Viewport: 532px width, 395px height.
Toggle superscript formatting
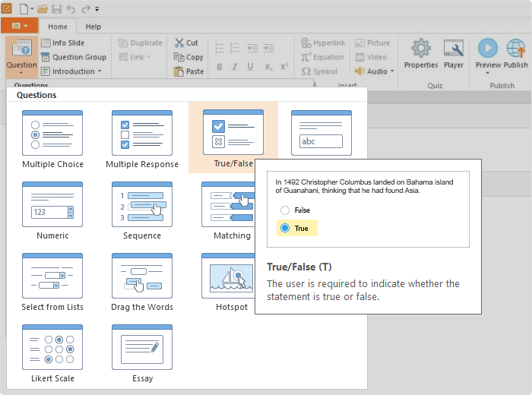point(284,67)
